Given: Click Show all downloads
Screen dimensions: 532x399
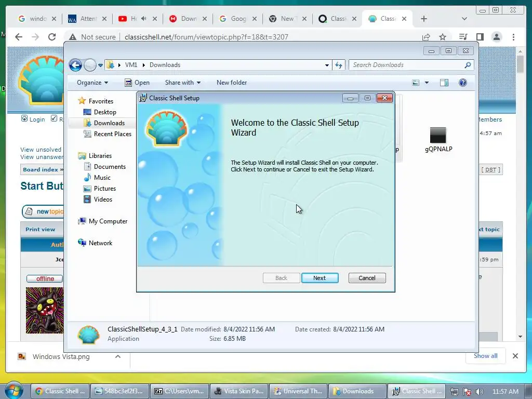Looking at the screenshot, I should [x=486, y=355].
